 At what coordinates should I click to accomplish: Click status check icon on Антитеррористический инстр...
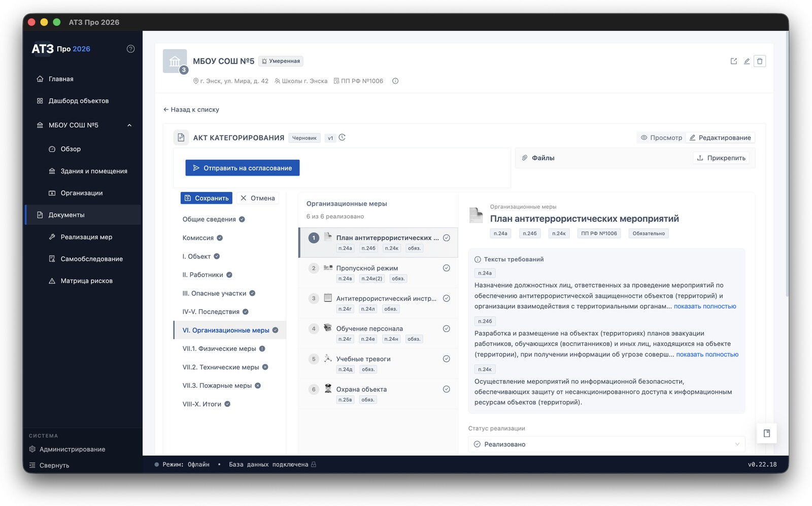click(447, 298)
